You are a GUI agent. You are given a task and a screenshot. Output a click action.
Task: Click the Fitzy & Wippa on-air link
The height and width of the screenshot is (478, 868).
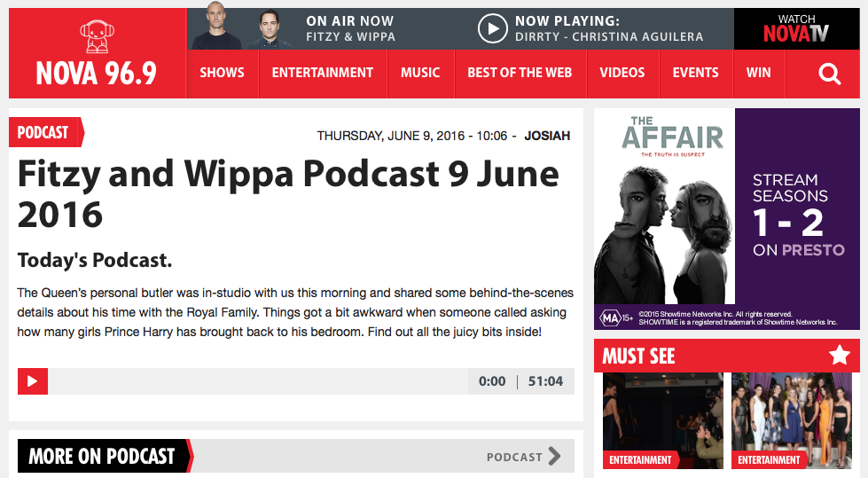click(350, 36)
